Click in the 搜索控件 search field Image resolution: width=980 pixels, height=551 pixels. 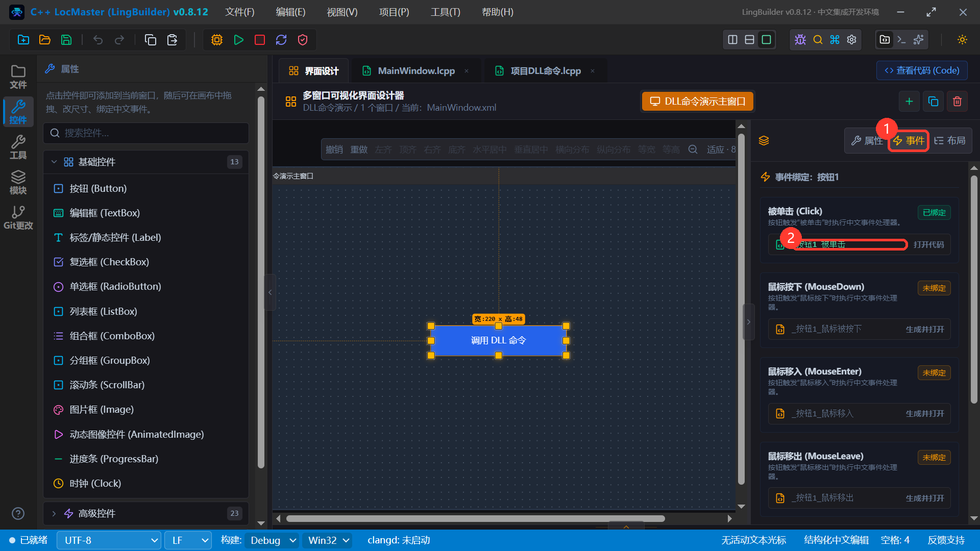pyautogui.click(x=146, y=133)
